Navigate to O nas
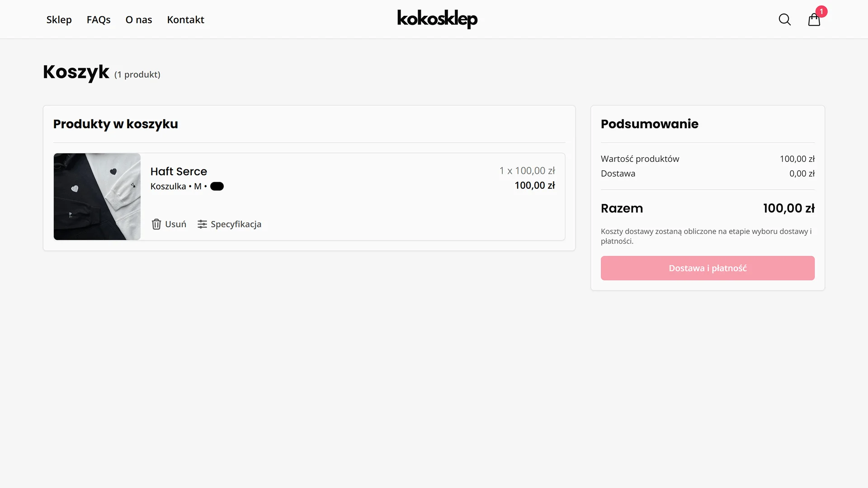Viewport: 868px width, 488px height. 139,19
